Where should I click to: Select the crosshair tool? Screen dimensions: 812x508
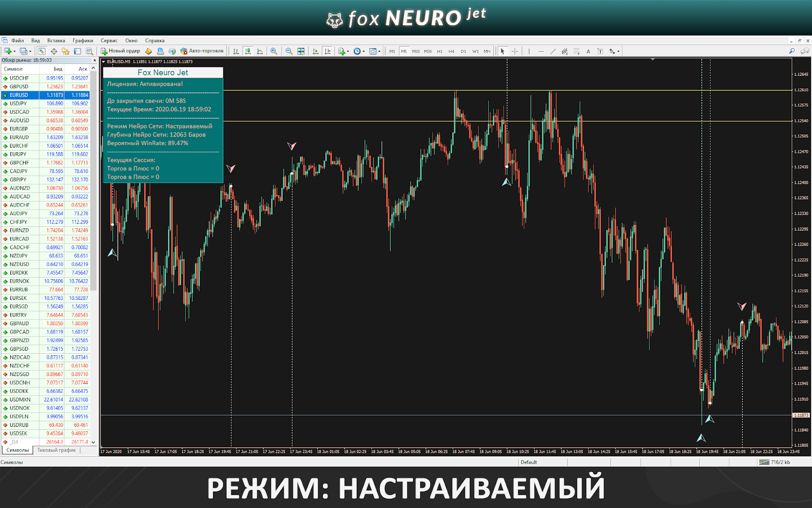point(515,51)
